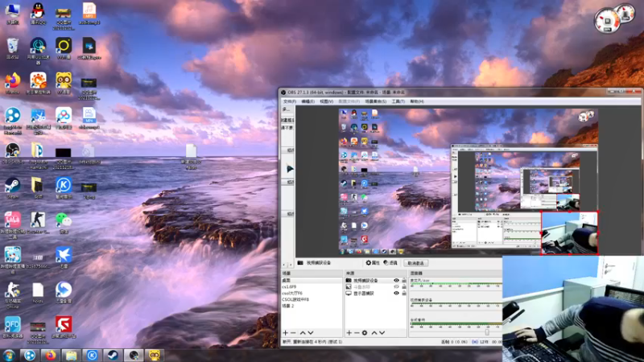The width and height of the screenshot is (644, 362).
Task: Open the OFD reader desktop shortcut
Action: tap(13, 327)
